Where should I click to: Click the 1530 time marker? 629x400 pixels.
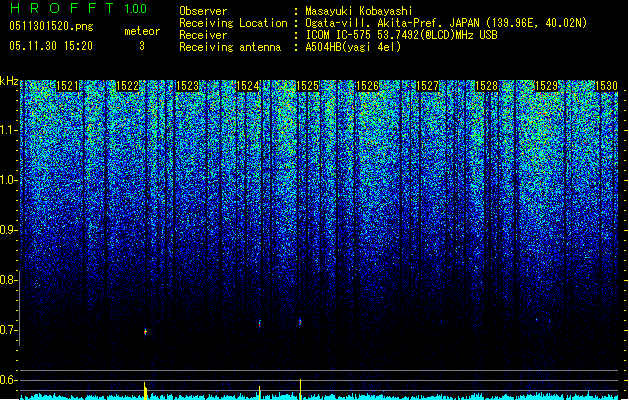[606, 86]
